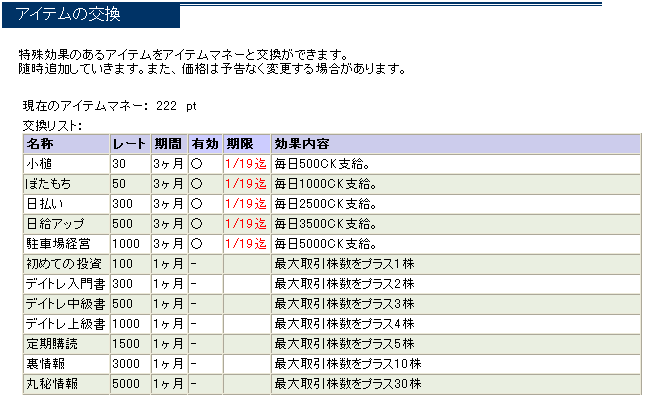Click the レート column header

coord(129,144)
